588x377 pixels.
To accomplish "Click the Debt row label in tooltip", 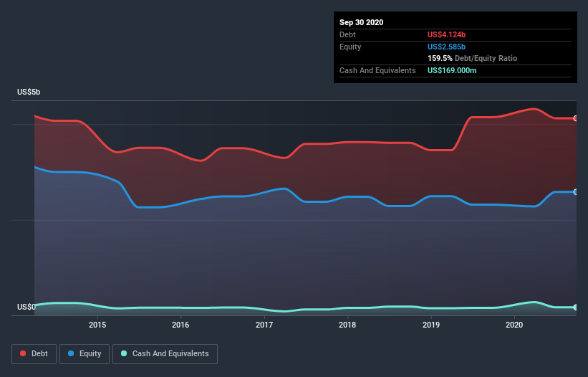I will (x=347, y=34).
